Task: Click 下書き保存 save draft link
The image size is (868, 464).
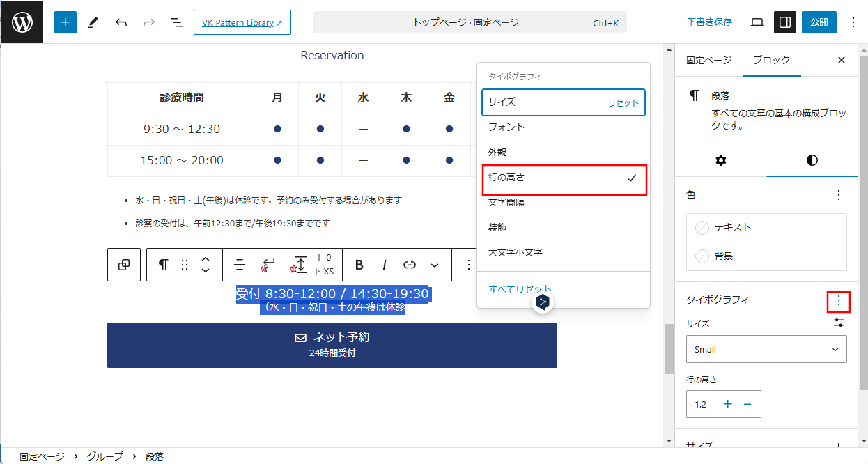Action: coord(709,22)
